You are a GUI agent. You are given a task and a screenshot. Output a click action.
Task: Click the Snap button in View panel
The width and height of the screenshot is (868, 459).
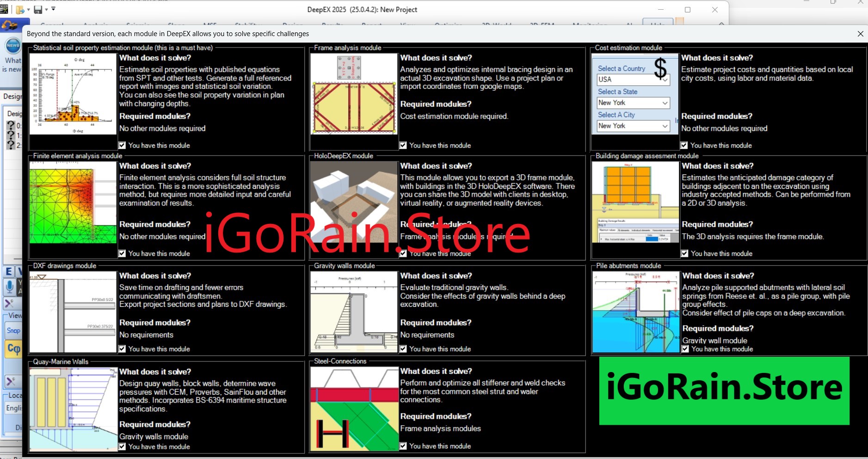13,330
